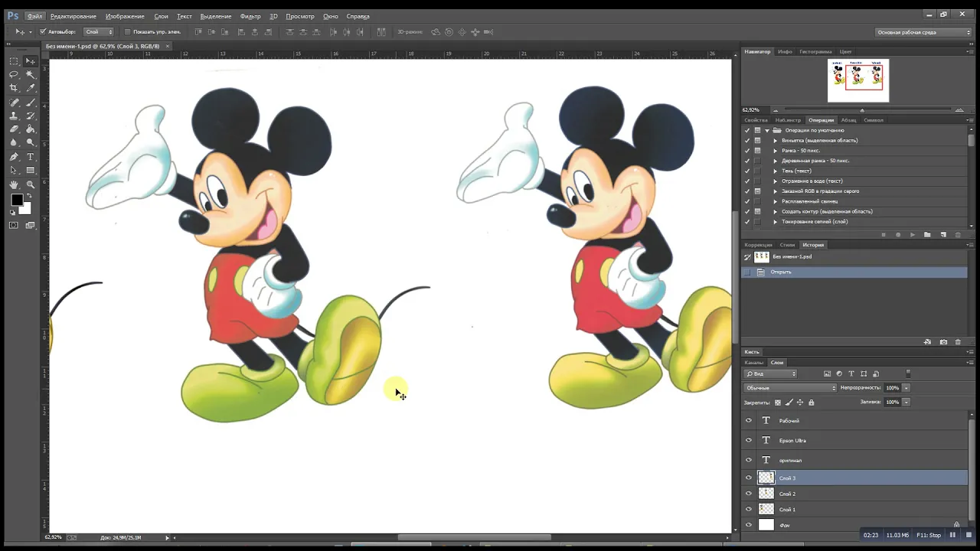980x551 pixels.
Task: Select the Crop tool
Action: click(14, 88)
